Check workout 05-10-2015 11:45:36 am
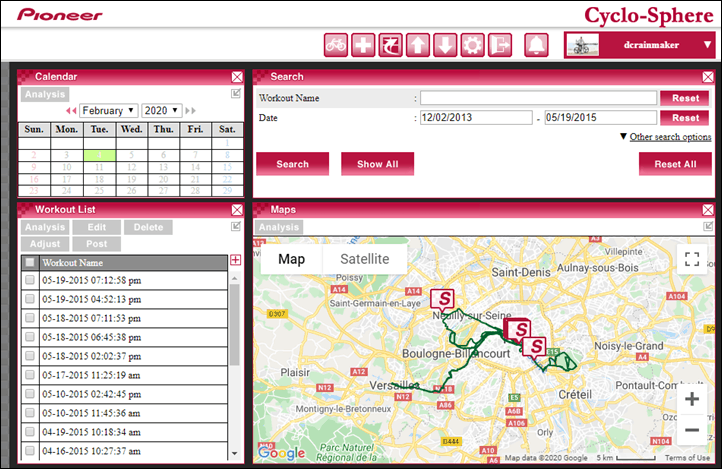This screenshot has width=722, height=469. coord(30,412)
